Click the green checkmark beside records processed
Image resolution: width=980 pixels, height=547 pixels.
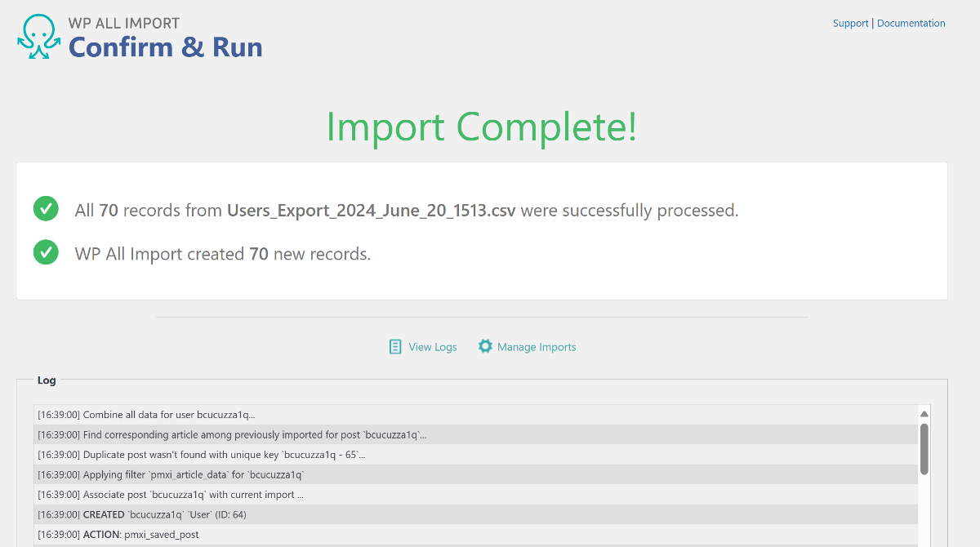click(x=46, y=209)
